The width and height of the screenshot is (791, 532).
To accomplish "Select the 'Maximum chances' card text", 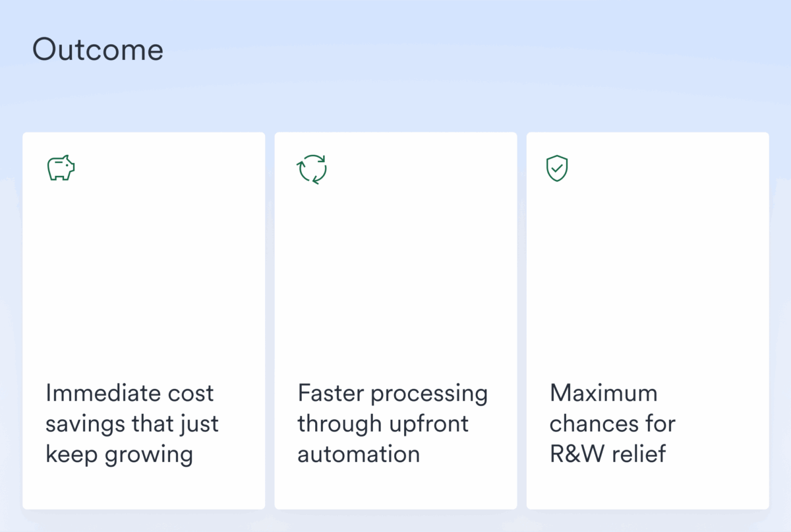I will 612,423.
